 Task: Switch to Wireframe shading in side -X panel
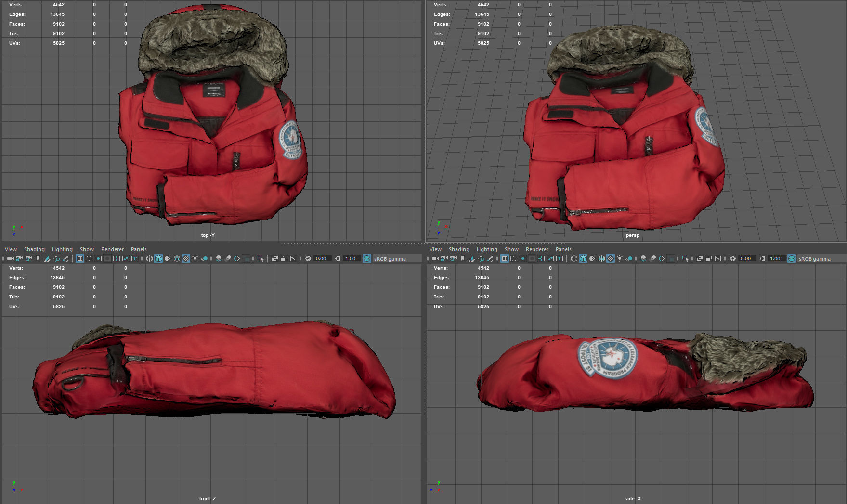click(574, 258)
